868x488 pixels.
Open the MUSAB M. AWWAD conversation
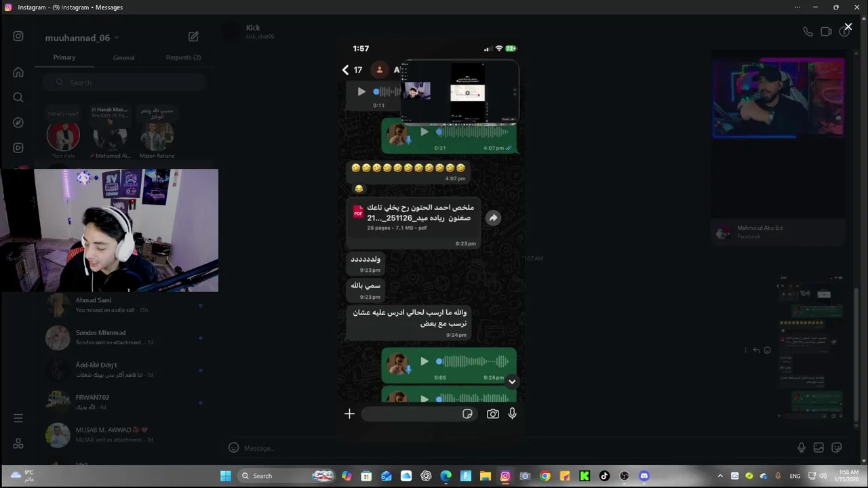pos(123,435)
